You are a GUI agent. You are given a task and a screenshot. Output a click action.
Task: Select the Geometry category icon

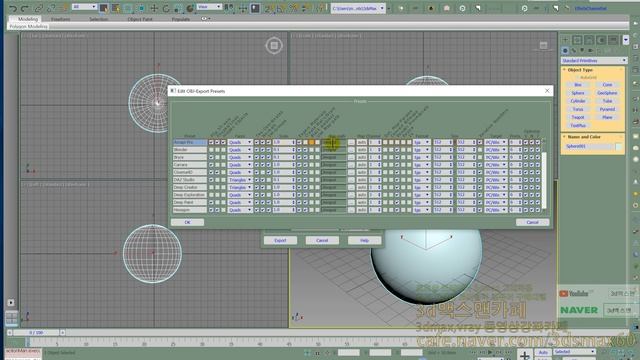[565, 50]
